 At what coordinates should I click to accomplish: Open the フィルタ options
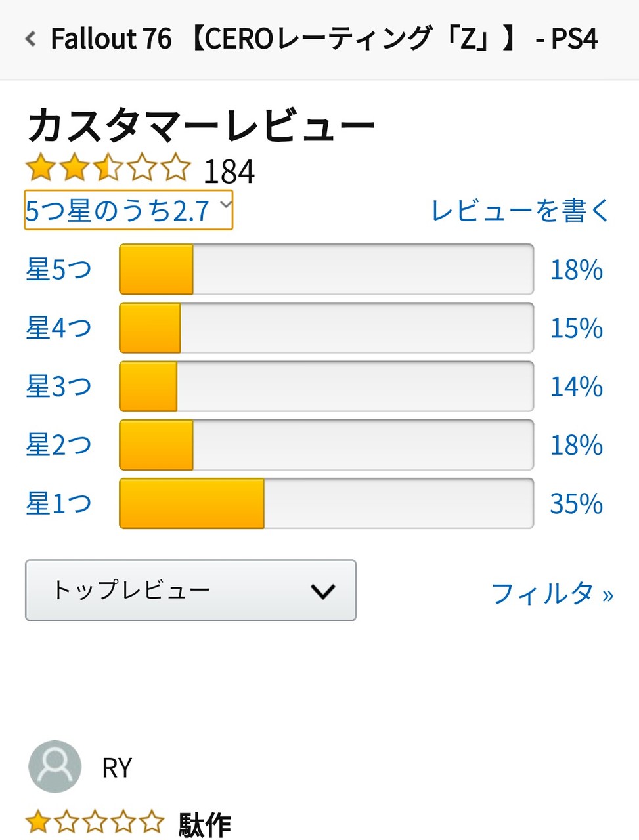(x=552, y=593)
